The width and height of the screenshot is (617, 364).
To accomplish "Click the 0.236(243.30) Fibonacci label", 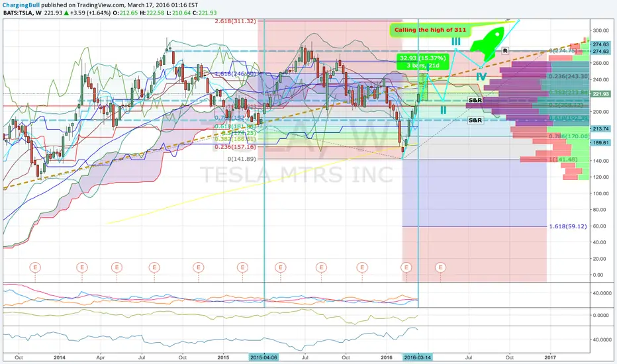I will pos(569,76).
